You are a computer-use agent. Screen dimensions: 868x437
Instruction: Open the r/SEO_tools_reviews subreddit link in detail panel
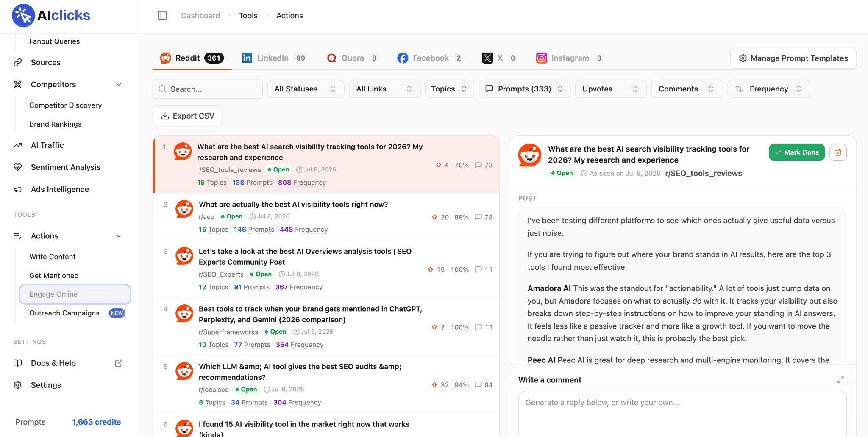pyautogui.click(x=704, y=173)
